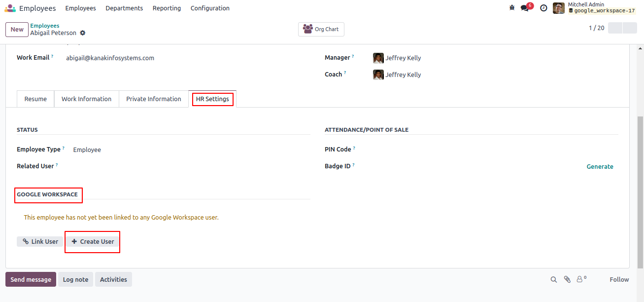Viewport: 644px width, 302px height.
Task: Click Coach Jeffrey Kelly avatar
Action: (x=378, y=75)
